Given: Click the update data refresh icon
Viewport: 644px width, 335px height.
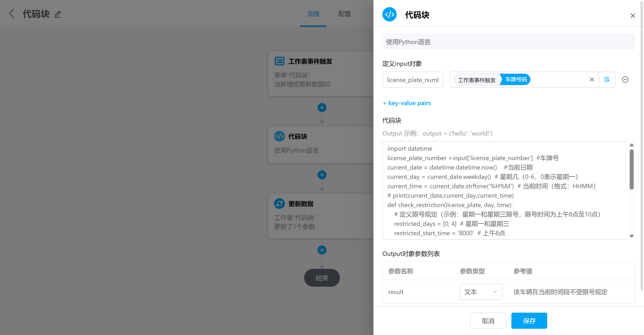Looking at the screenshot, I should 279,204.
